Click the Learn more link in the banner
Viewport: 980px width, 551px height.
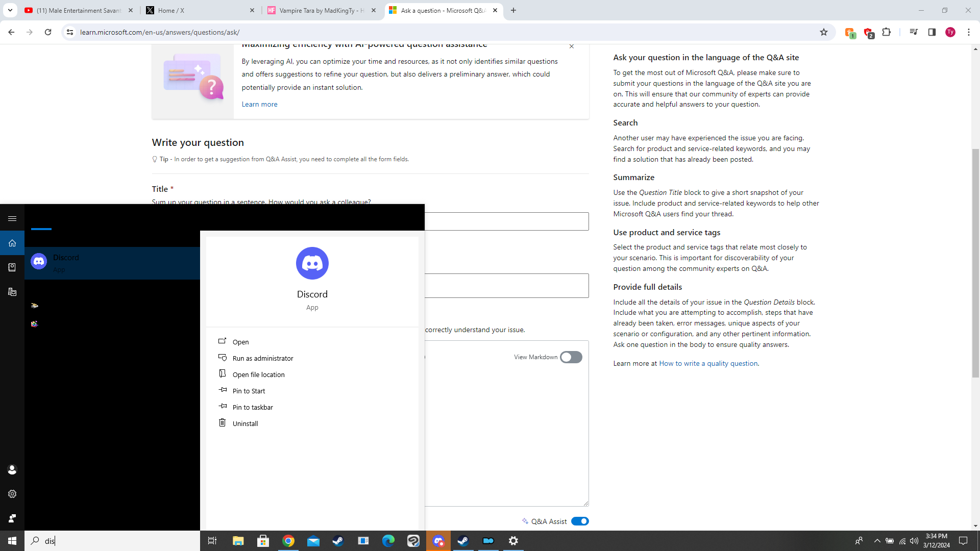click(259, 104)
